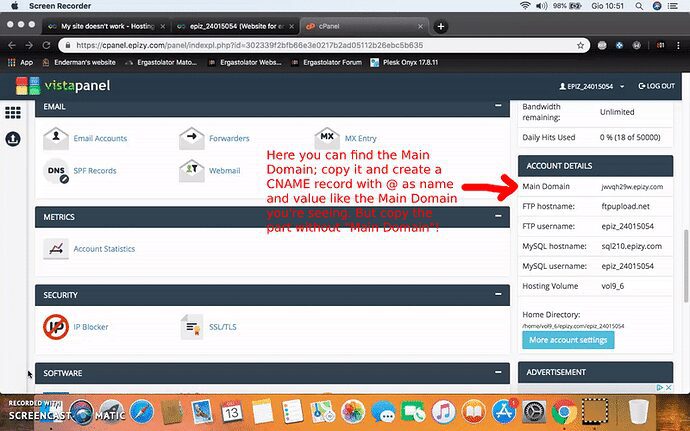
Task: Click the vistapanel logo
Action: click(x=63, y=86)
